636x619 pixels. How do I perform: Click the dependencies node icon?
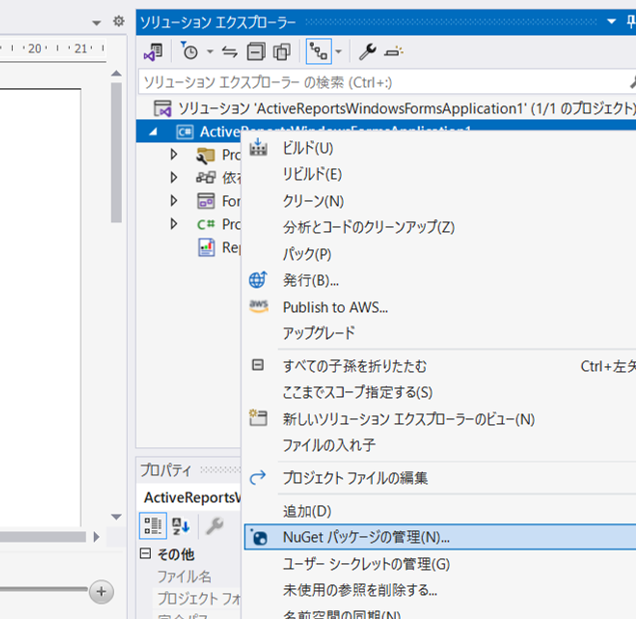pos(206,178)
